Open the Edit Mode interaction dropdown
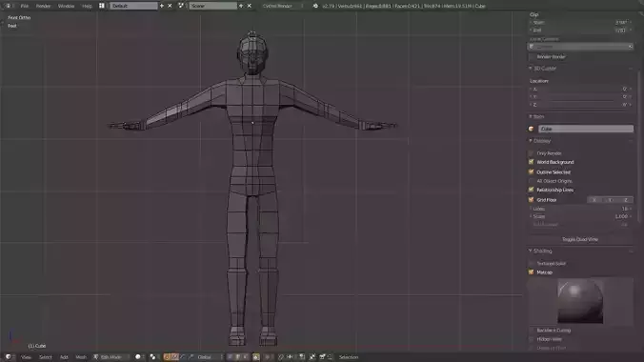 point(111,357)
